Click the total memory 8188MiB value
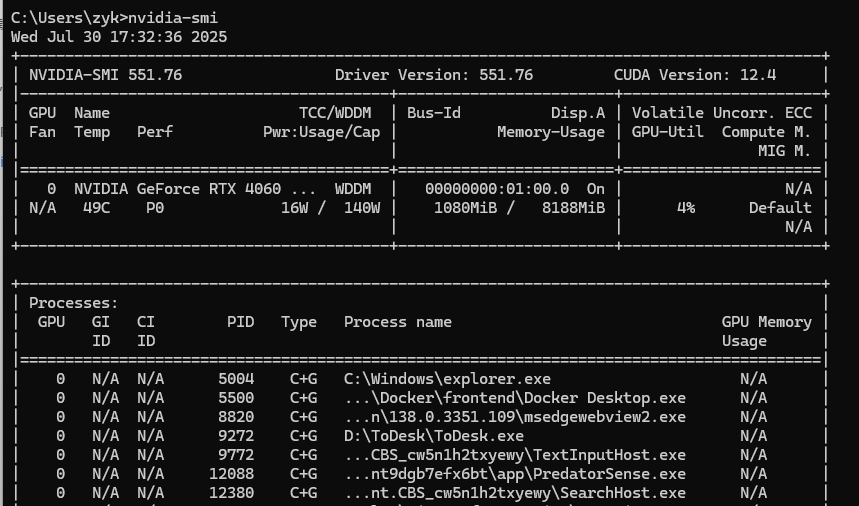859x506 pixels. pyautogui.click(x=574, y=208)
